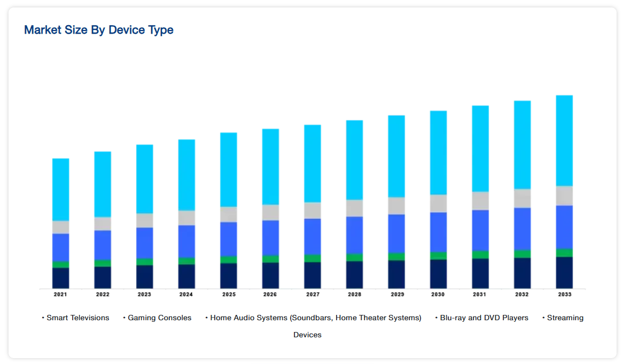The width and height of the screenshot is (623, 364).
Task: Click the 2029 x-axis year label
Action: click(398, 295)
